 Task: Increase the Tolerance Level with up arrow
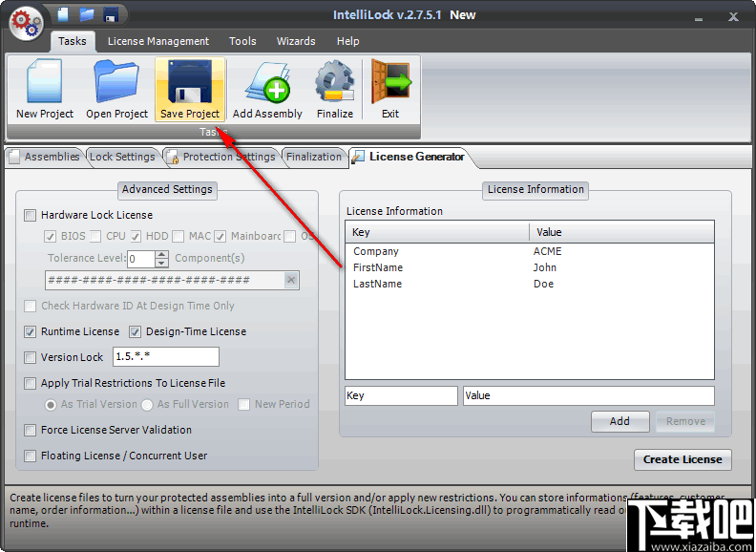(x=162, y=254)
